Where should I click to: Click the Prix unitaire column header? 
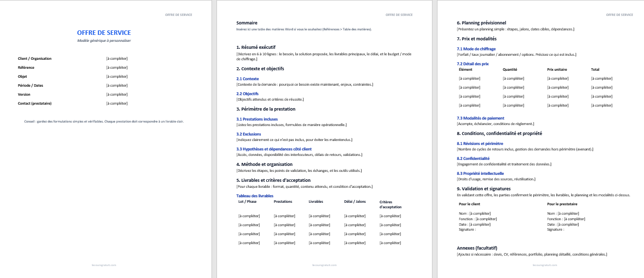click(x=557, y=70)
